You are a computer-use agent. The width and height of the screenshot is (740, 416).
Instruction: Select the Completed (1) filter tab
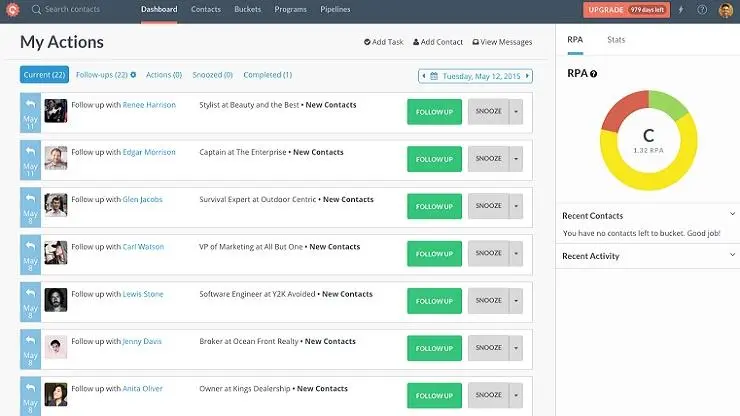(x=268, y=75)
